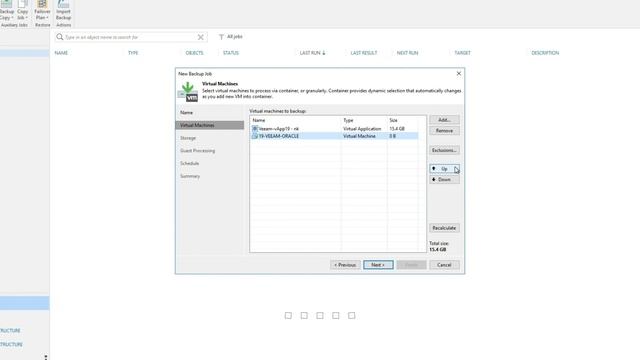Viewport: 640px width, 360px height.
Task: Click the Recalculate button
Action: coord(444,228)
